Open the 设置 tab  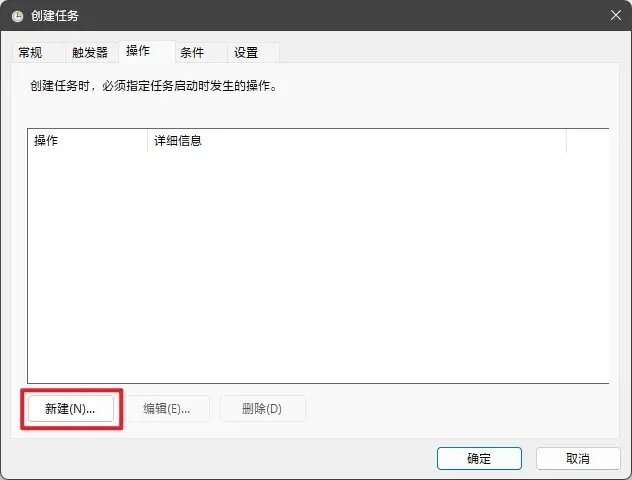click(253, 52)
